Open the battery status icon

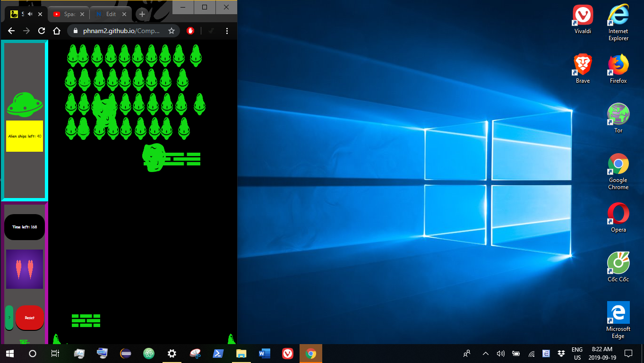[516, 354]
